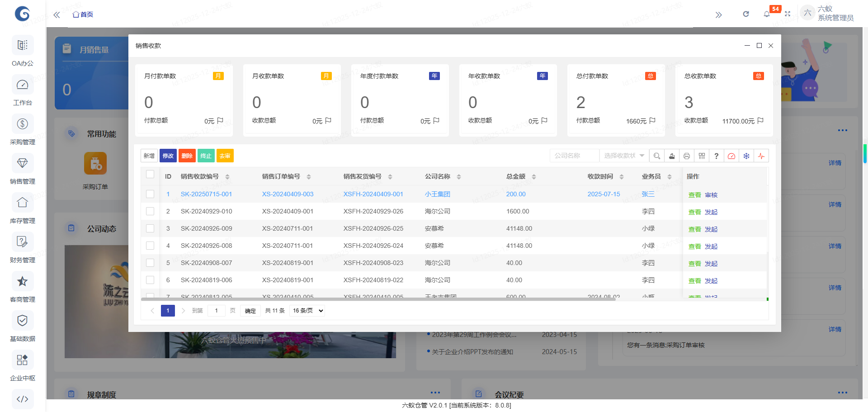The width and height of the screenshot is (868, 412).
Task: Sort the 总金额 column
Action: point(534,176)
